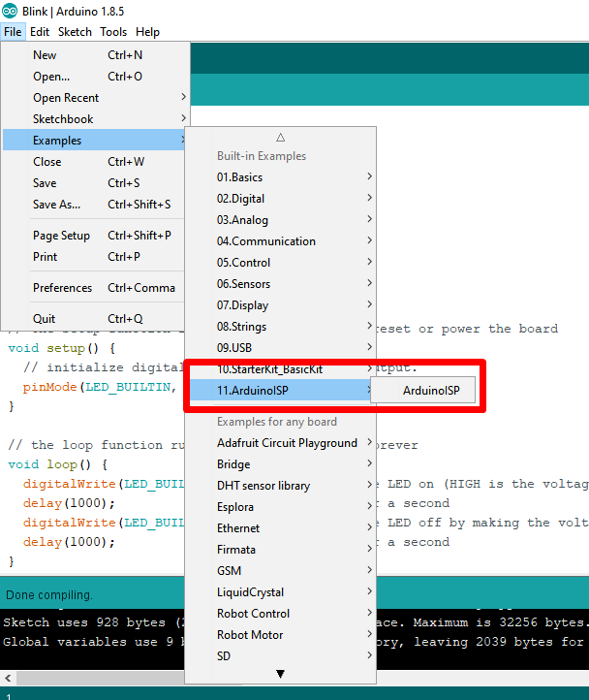
Task: Expand the 08.Strings examples
Action: tap(281, 327)
